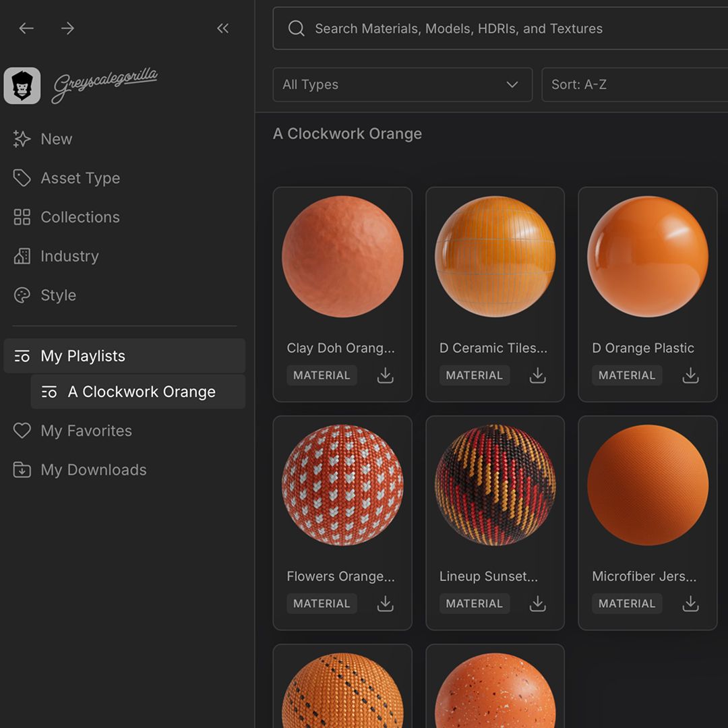
Task: Open My Downloads
Action: click(x=80, y=469)
